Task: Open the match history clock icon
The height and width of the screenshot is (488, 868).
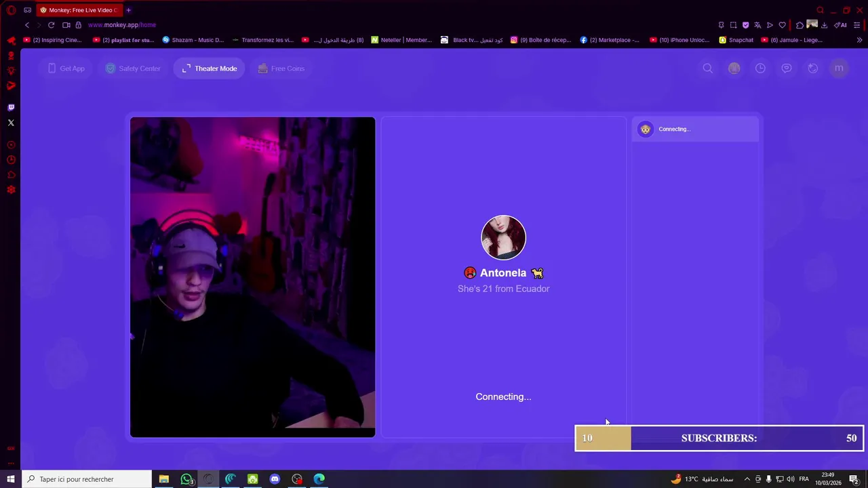Action: (760, 68)
